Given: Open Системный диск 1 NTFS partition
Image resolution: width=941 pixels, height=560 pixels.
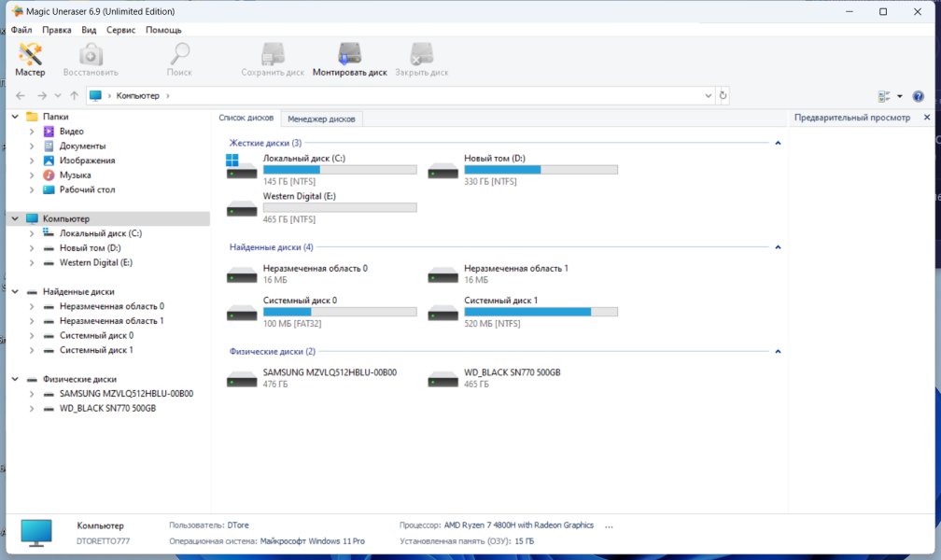Looking at the screenshot, I should click(522, 312).
